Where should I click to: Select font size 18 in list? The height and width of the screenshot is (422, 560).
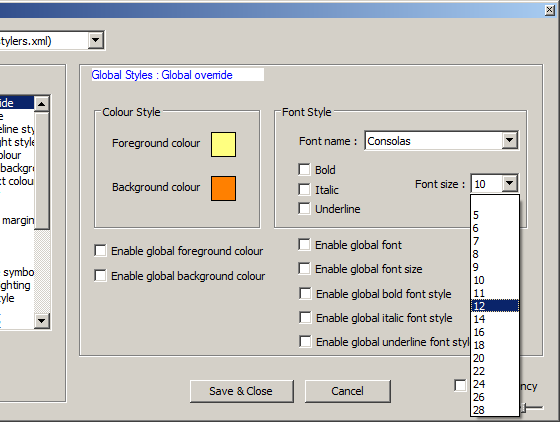pos(495,345)
